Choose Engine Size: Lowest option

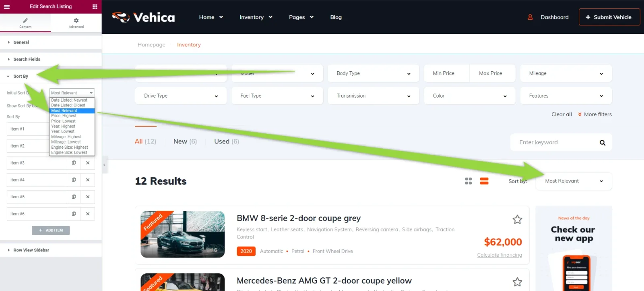click(x=72, y=152)
